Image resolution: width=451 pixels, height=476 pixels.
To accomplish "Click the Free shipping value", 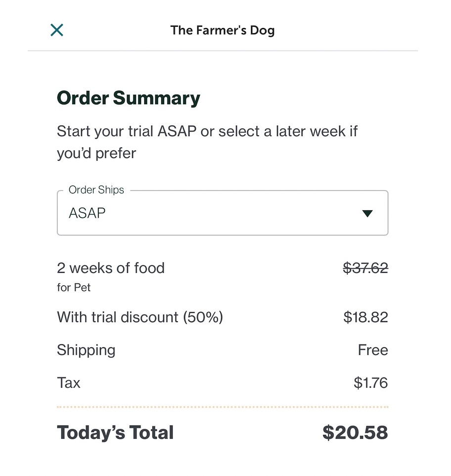I will pyautogui.click(x=373, y=350).
